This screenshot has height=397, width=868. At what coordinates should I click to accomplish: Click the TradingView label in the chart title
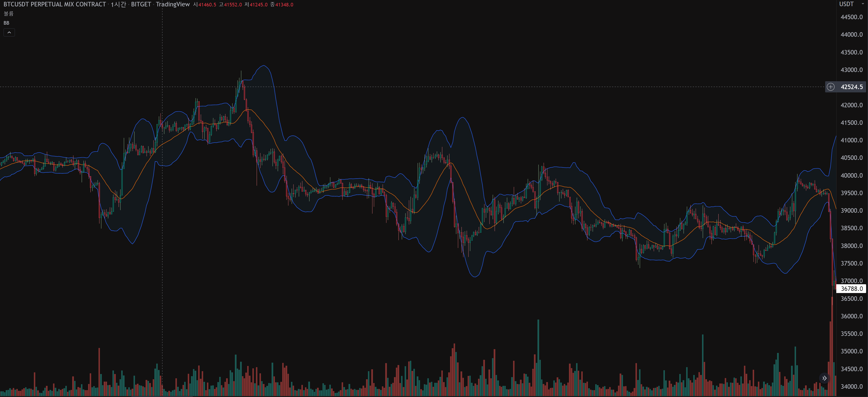coord(173,5)
